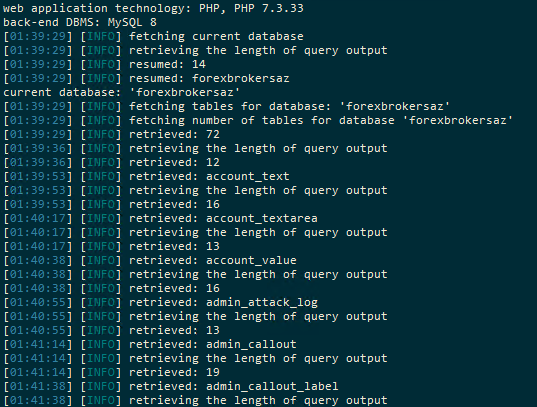Click the 'fetching current database' log line
537x407 pixels.
(153, 36)
